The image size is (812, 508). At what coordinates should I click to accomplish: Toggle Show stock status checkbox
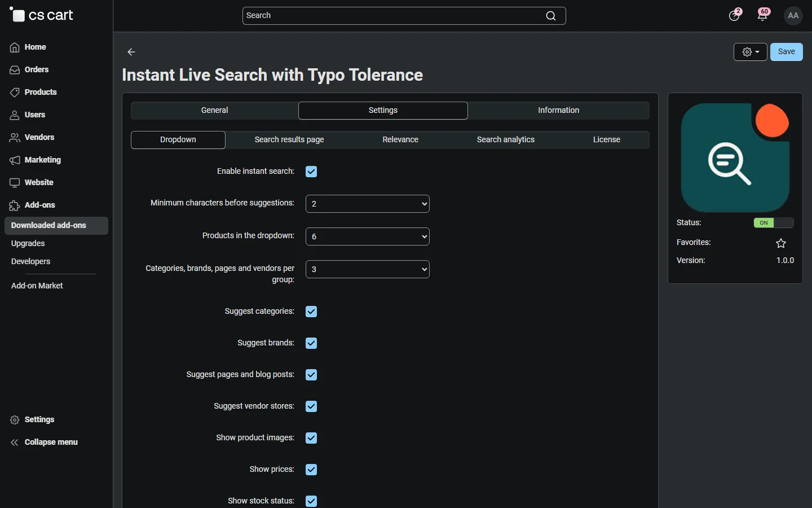click(311, 501)
